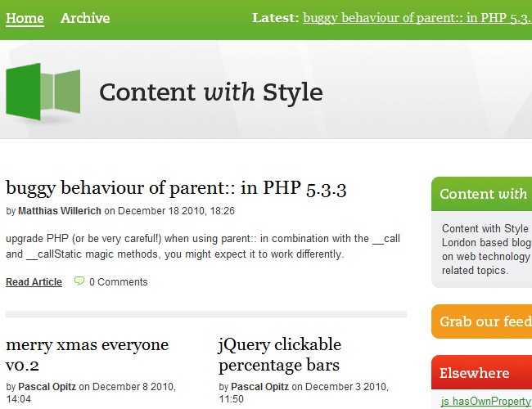This screenshot has height=409, width=532.
Task: Open jQuery clickable percentage bars article
Action: pyautogui.click(x=280, y=355)
